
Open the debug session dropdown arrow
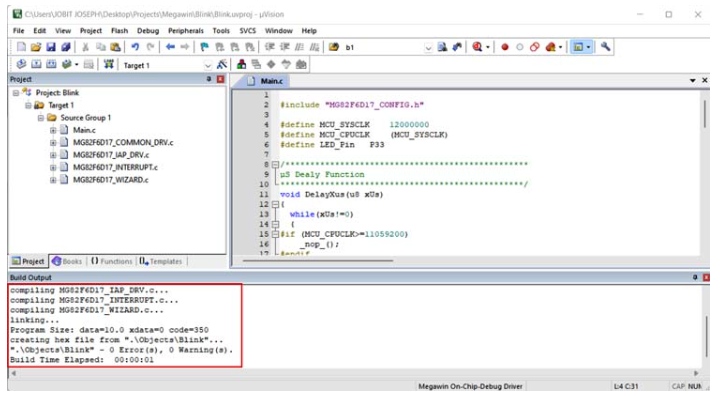pyautogui.click(x=488, y=47)
